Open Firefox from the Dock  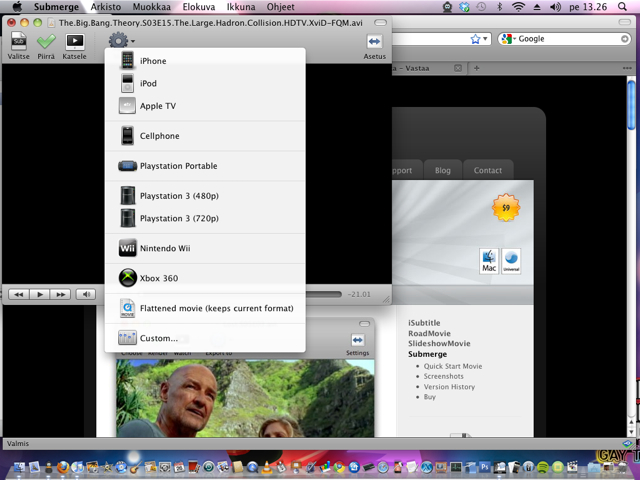coord(63,467)
